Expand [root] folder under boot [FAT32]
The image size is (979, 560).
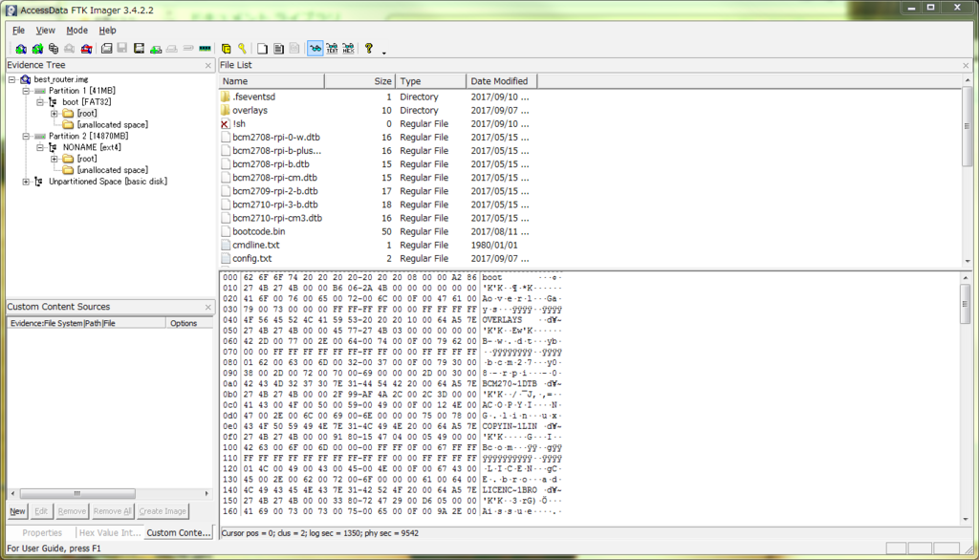click(54, 114)
